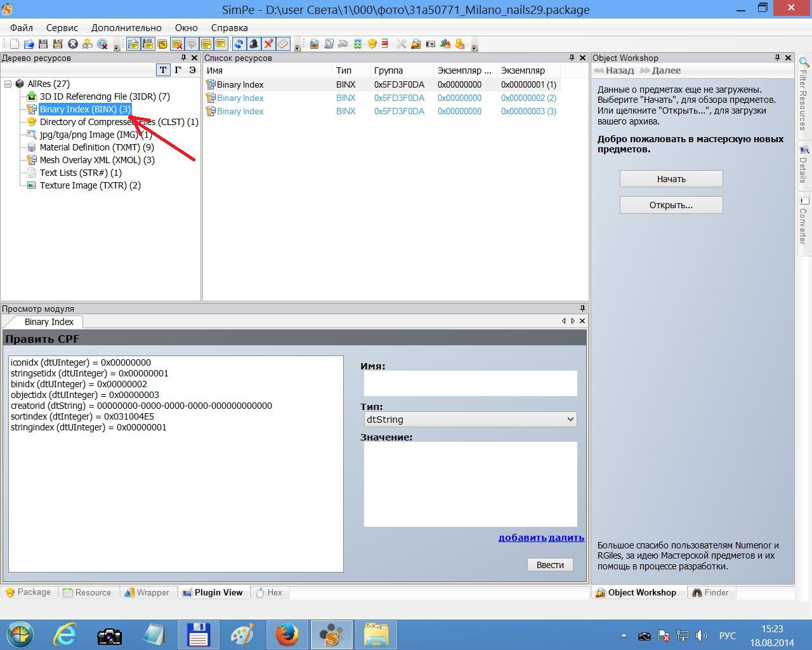Screen dimensions: 812x650
Task: Open the Справка menu
Action: click(229, 28)
